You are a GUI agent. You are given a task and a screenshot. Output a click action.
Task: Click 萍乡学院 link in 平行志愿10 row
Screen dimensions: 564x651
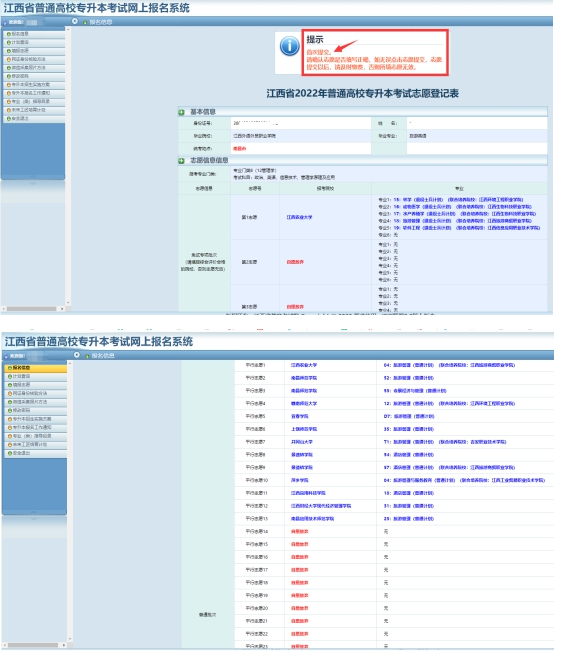[x=300, y=480]
